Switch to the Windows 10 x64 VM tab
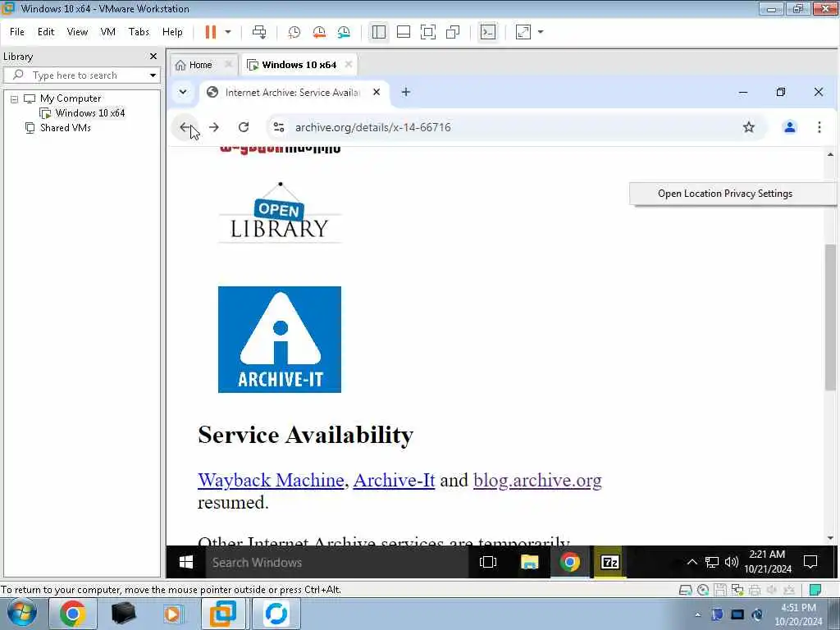Image resolution: width=840 pixels, height=630 pixels. 299,65
